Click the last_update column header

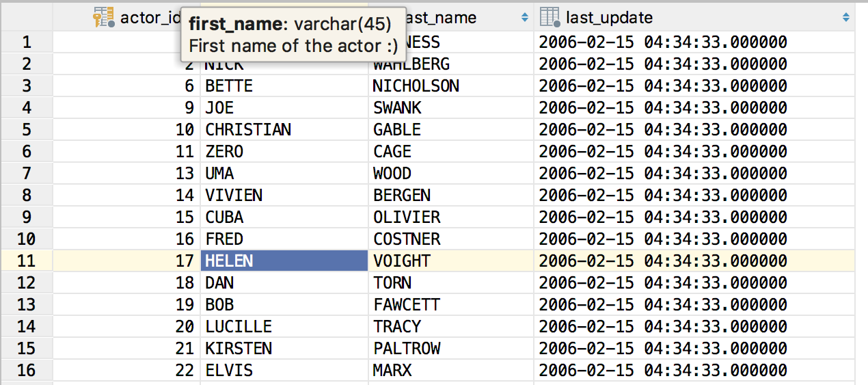point(694,17)
